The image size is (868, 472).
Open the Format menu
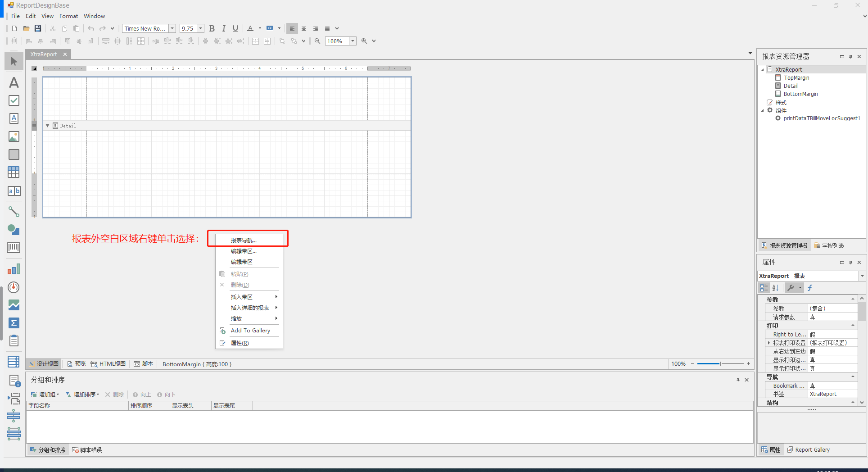point(68,16)
